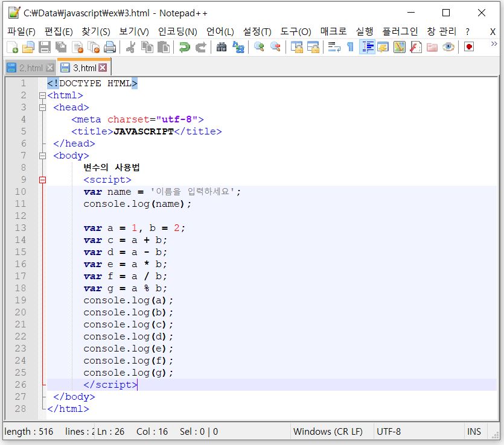The height and width of the screenshot is (445, 504).
Task: Open Document Map panel icon
Action: 399,47
